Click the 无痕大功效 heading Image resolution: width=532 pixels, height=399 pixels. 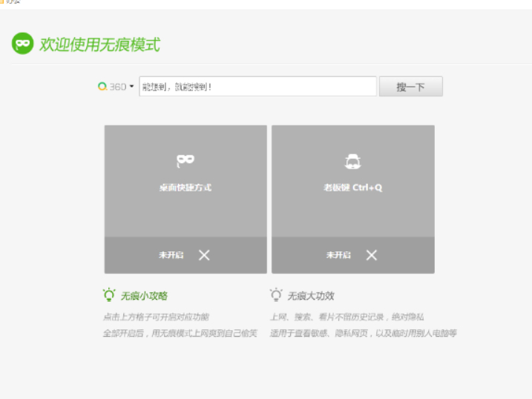[311, 296]
